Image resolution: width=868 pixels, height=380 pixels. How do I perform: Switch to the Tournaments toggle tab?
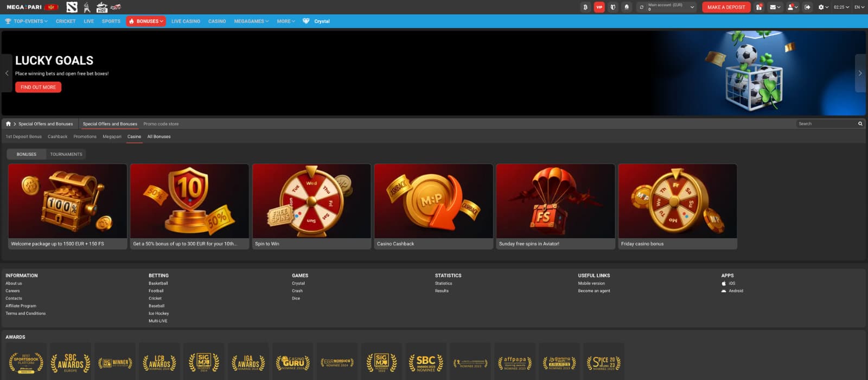point(66,154)
